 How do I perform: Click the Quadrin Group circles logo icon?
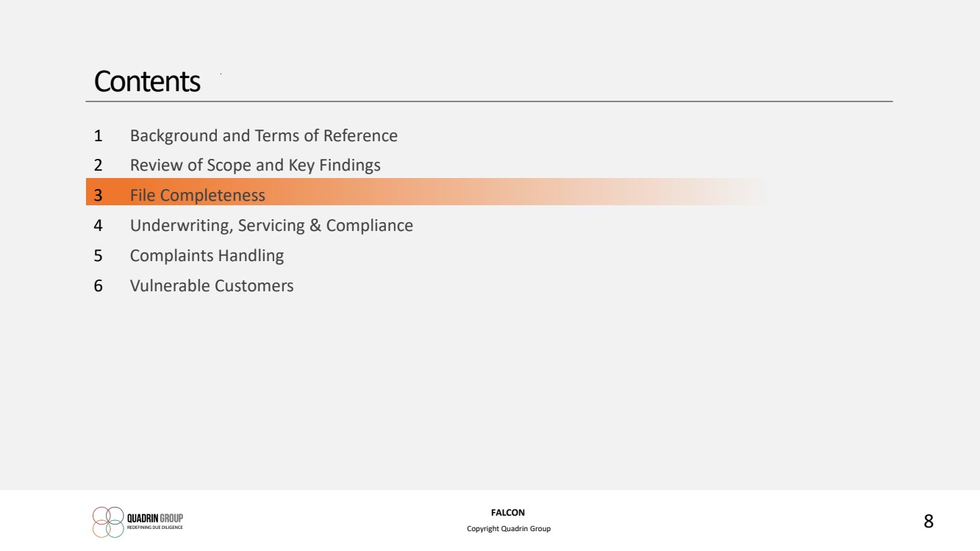tap(108, 522)
